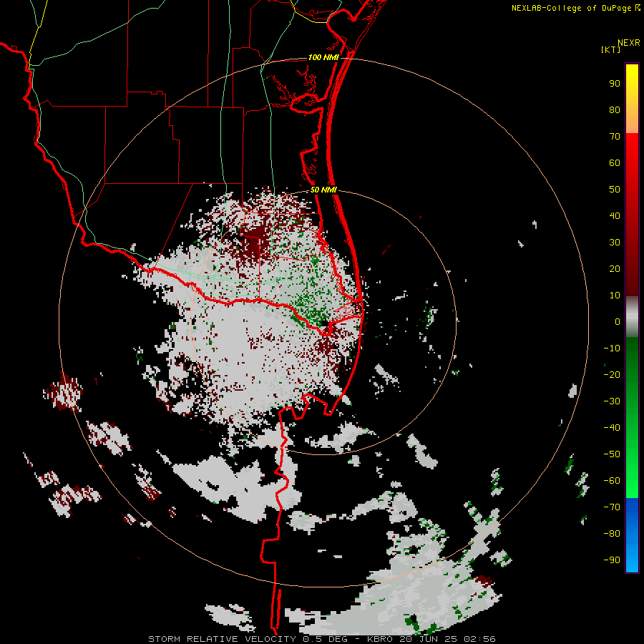Click the -40 value on the velocity scale
The height and width of the screenshot is (644, 644).
click(612, 428)
